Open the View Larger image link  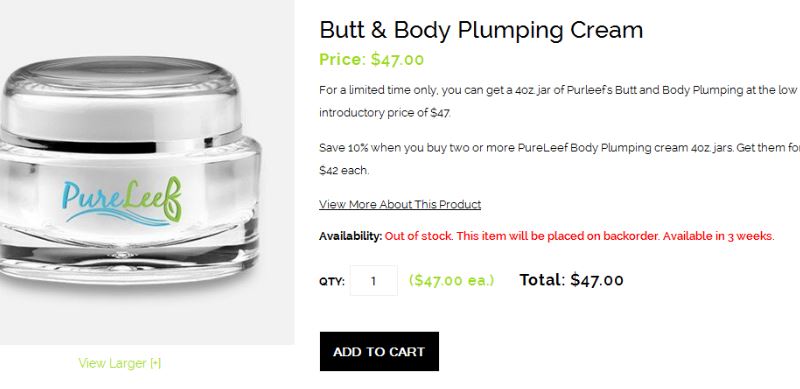tap(119, 363)
